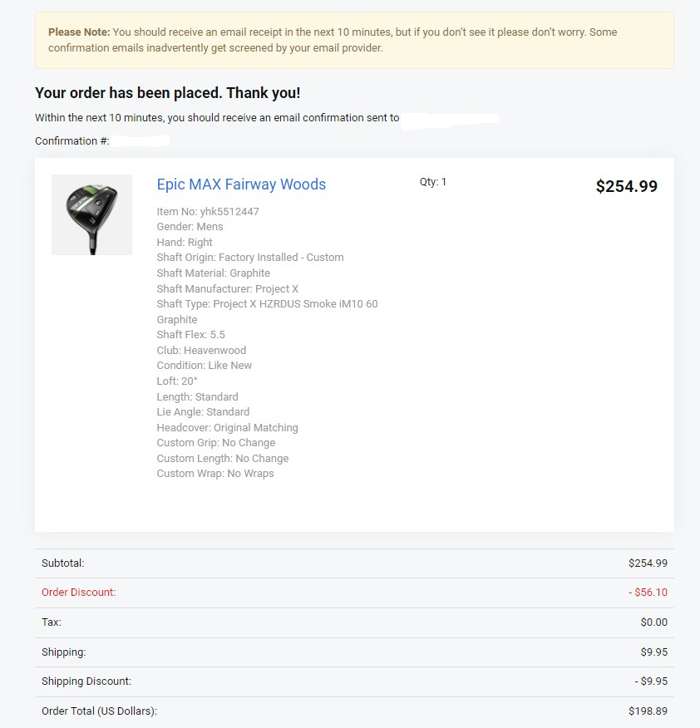
Task: Click the Shipping Discount label
Action: pyautogui.click(x=86, y=681)
